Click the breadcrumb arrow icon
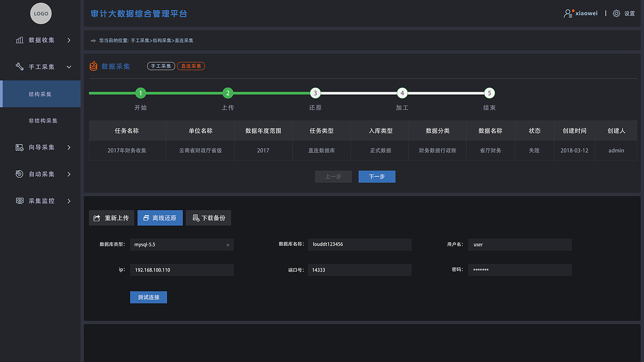644x362 pixels. click(93, 40)
